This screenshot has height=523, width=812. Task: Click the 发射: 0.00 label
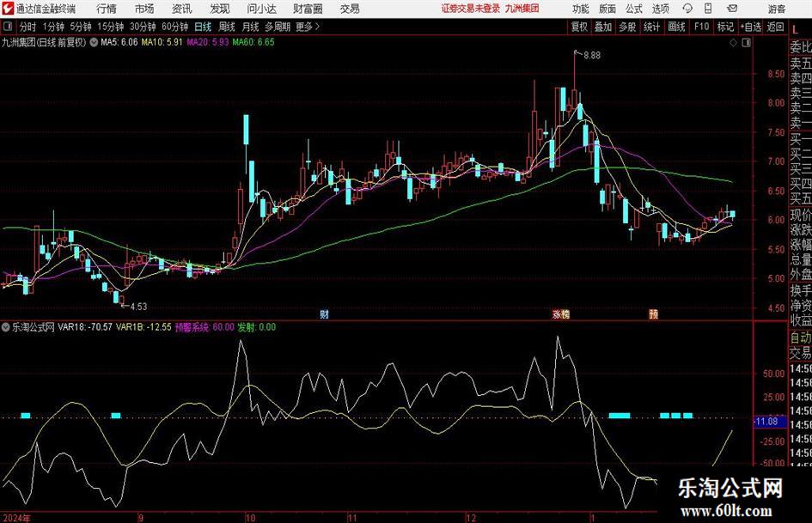coord(257,327)
